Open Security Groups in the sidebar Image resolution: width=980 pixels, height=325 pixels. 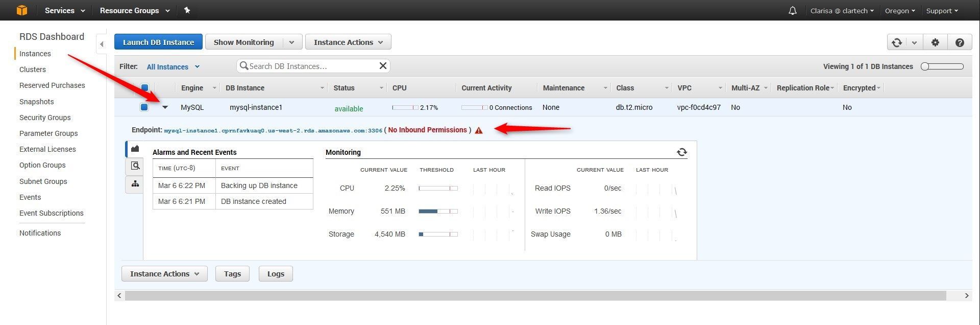click(x=45, y=118)
